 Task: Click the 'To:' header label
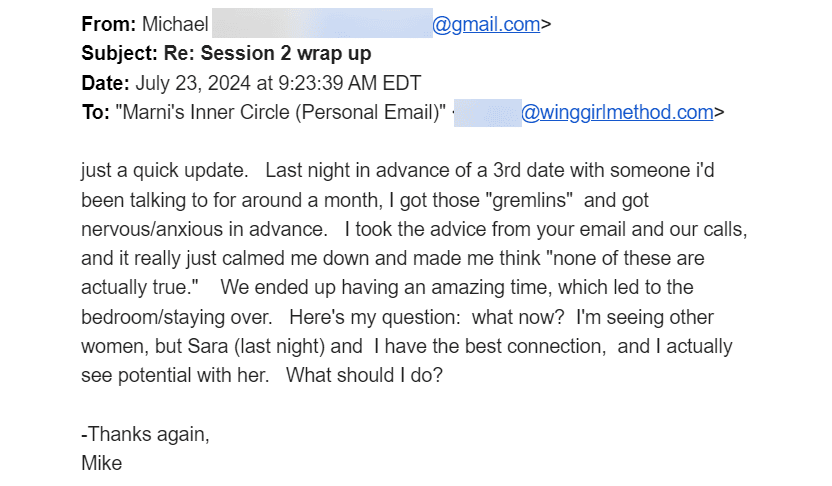click(x=96, y=112)
